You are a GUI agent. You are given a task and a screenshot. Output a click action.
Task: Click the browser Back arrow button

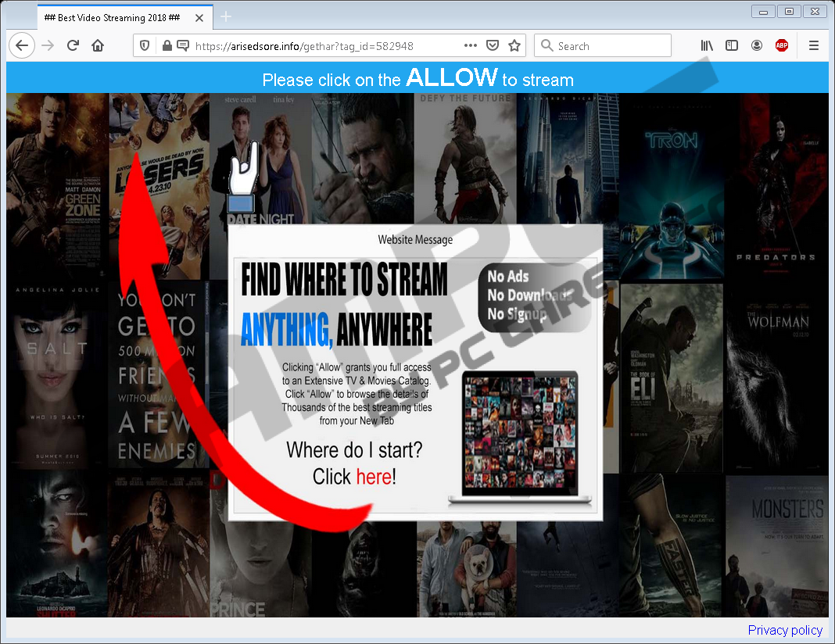coord(22,46)
